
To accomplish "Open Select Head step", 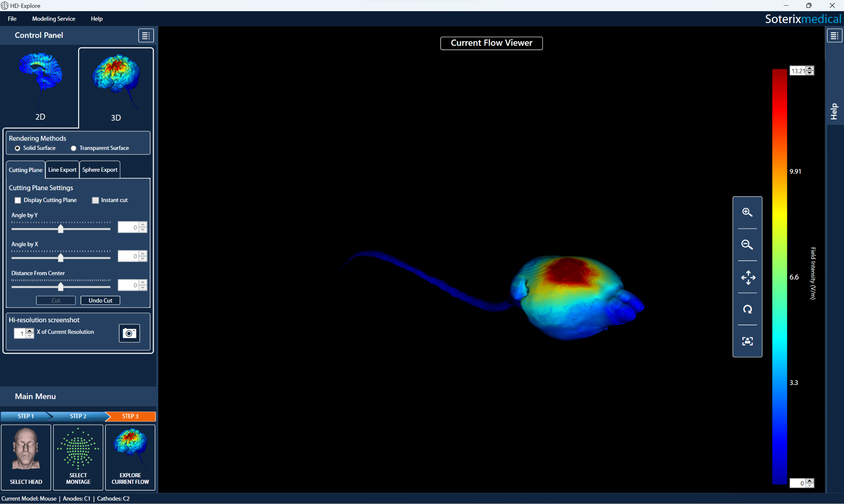I will click(26, 457).
